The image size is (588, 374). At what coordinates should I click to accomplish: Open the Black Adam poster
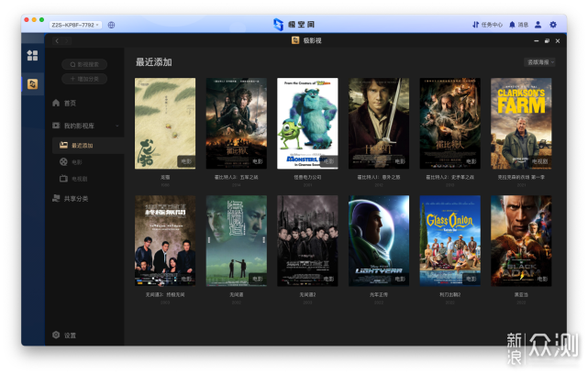pos(521,240)
